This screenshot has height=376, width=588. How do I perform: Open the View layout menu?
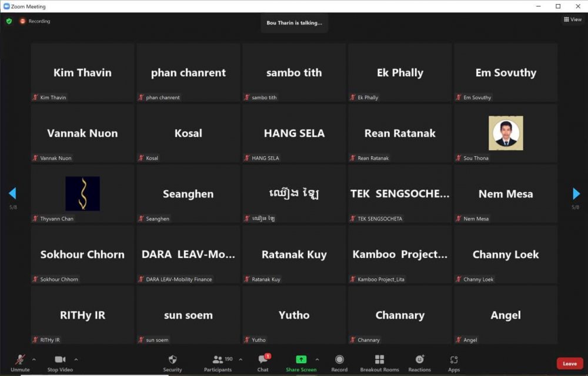(572, 19)
